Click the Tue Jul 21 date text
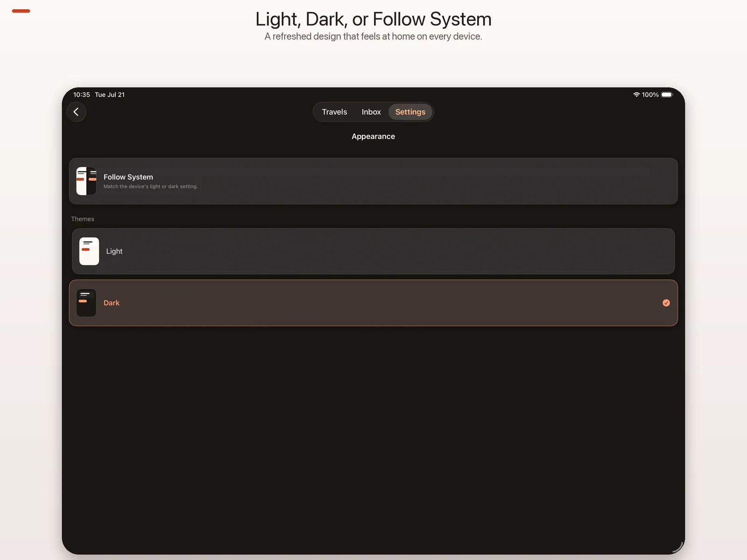 click(110, 95)
